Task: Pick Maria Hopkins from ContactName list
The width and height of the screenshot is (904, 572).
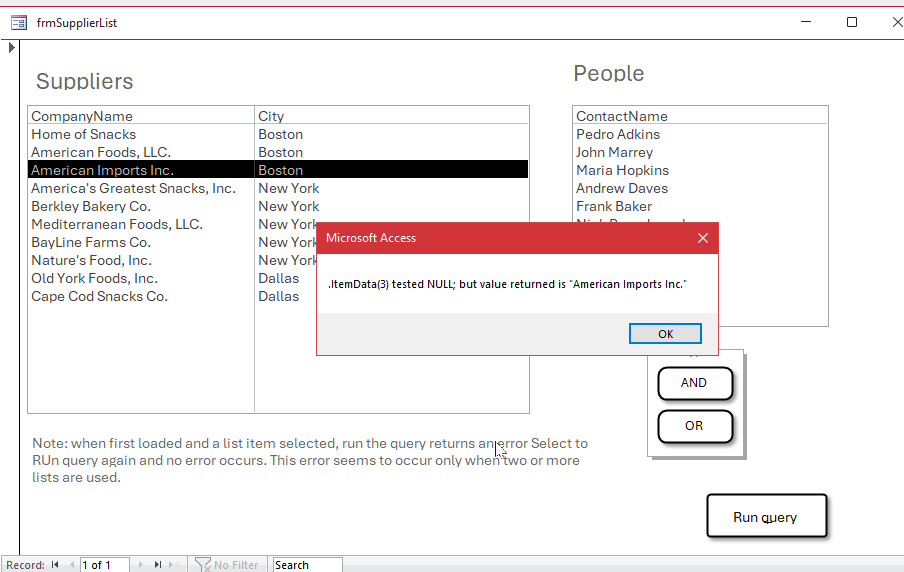Action: (622, 170)
